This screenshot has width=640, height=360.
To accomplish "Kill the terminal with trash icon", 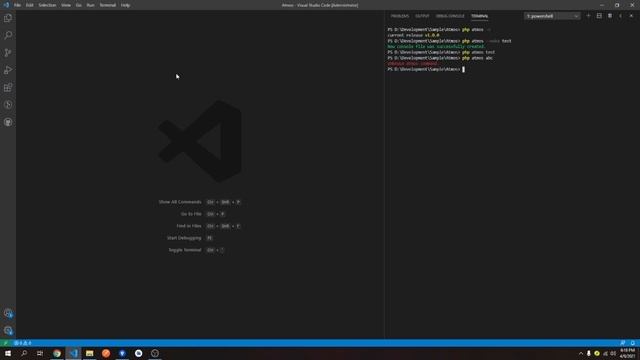I will click(x=610, y=16).
